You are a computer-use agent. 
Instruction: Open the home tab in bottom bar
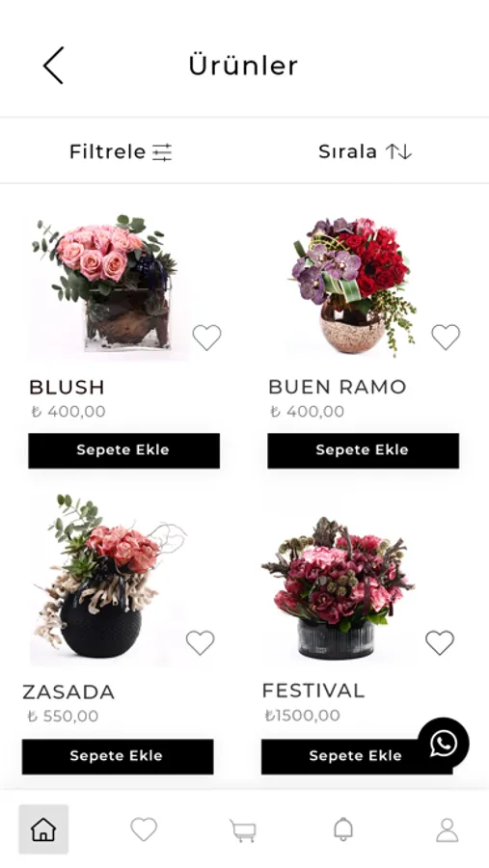(x=43, y=829)
